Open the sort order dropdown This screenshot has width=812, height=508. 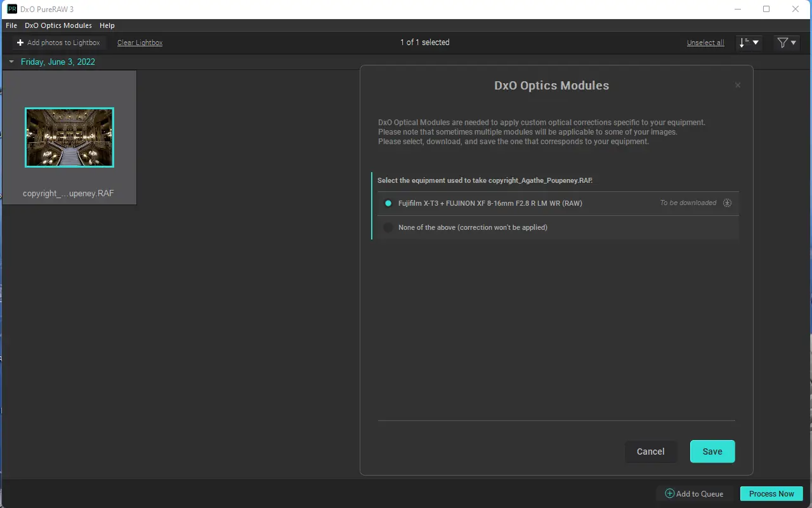749,43
